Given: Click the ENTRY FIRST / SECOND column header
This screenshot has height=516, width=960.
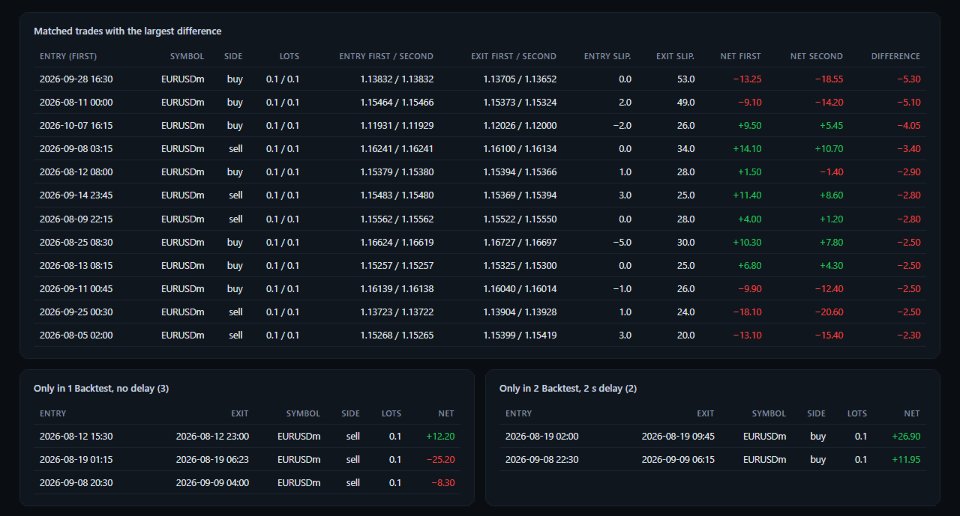Looking at the screenshot, I should [386, 56].
